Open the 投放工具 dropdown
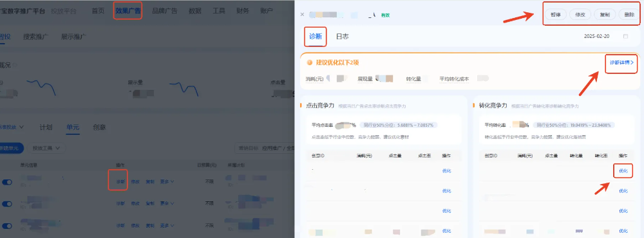 pyautogui.click(x=46, y=148)
